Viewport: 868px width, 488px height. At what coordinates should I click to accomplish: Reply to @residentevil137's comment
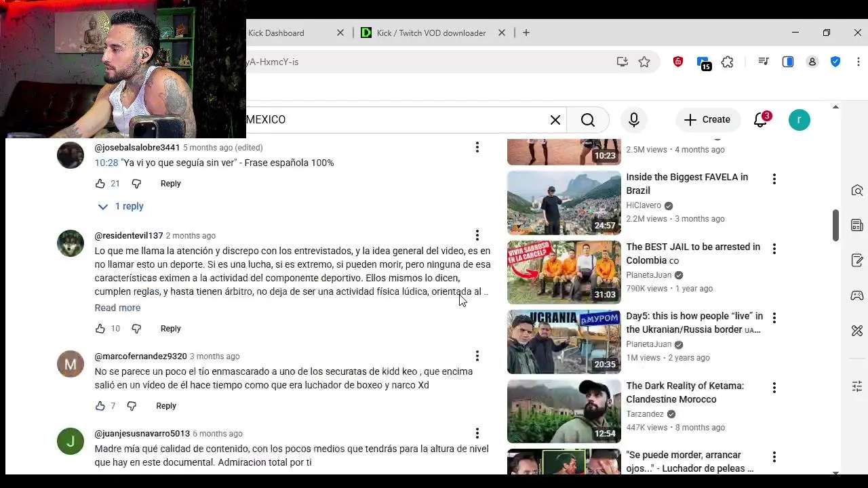tap(170, 329)
